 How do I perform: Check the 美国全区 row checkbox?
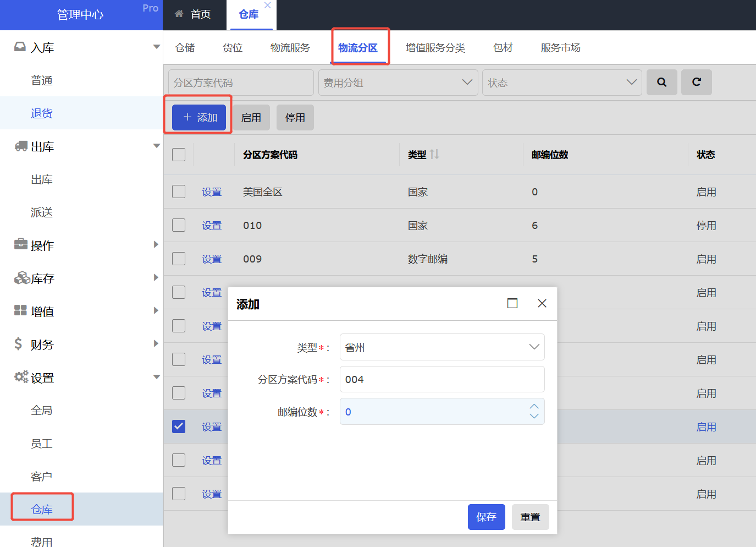coord(179,192)
